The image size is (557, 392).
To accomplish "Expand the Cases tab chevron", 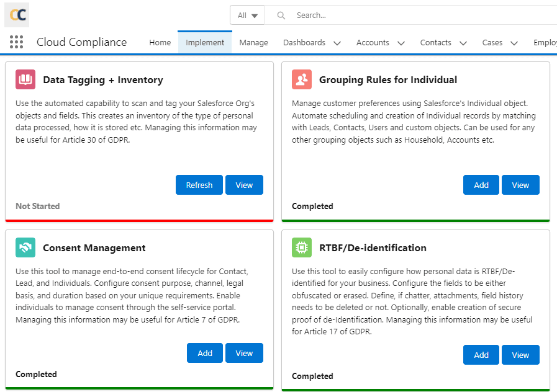I will click(514, 43).
